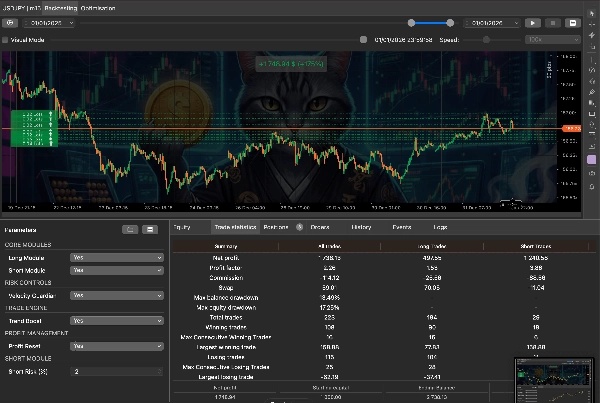Start the backtest with the play button
This screenshot has height=403, width=600.
[533, 23]
